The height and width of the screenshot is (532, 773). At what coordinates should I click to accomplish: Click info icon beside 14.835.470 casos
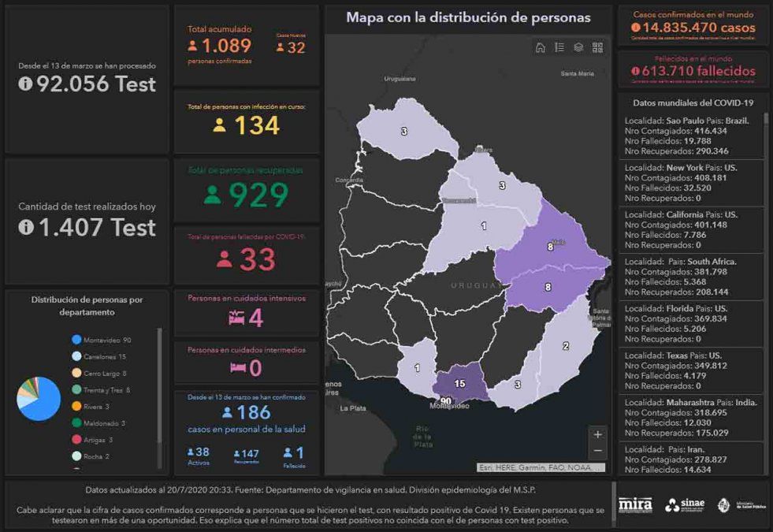635,28
